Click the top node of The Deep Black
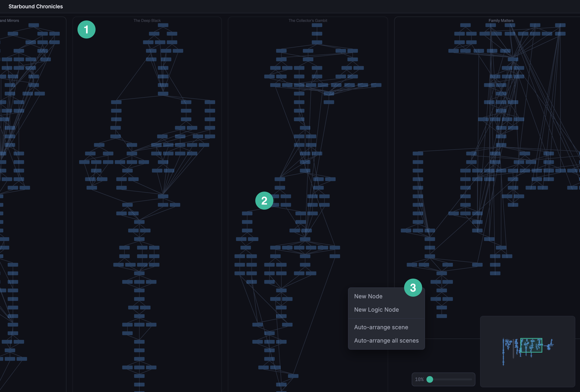580x392 pixels. pyautogui.click(x=163, y=25)
